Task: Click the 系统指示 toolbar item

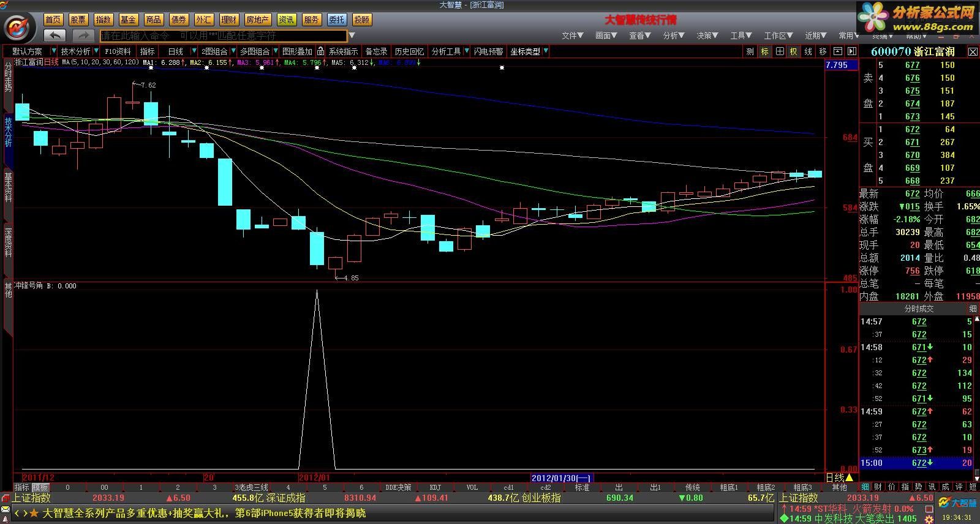Action: (x=343, y=51)
